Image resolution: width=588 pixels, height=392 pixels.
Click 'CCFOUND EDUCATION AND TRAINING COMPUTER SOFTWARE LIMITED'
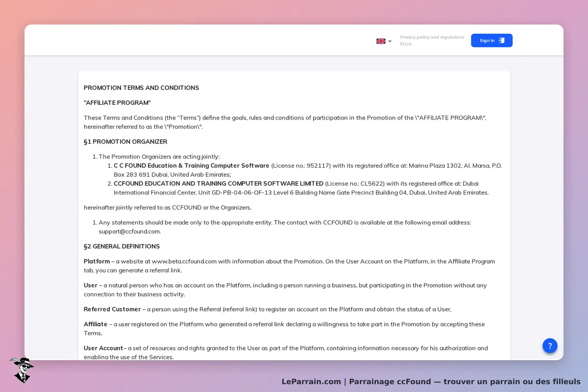pyautogui.click(x=219, y=184)
